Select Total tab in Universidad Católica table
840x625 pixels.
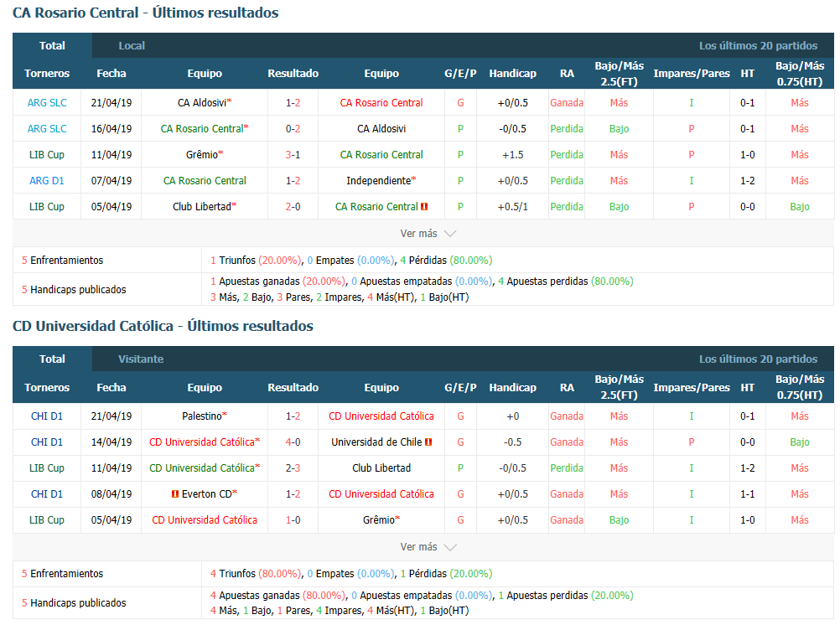point(53,359)
